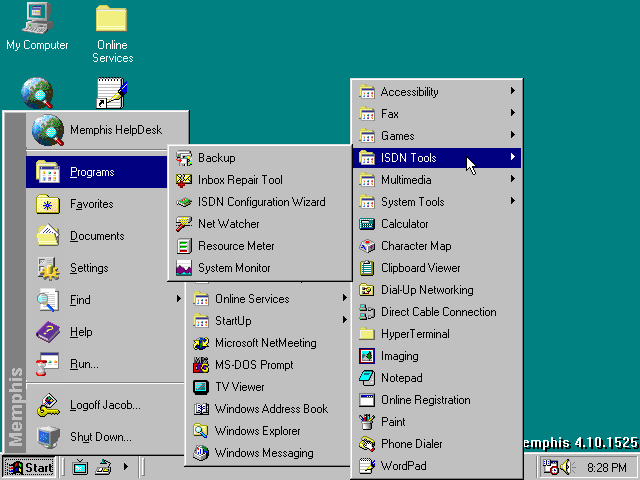
Task: Launch Paint program
Action: [x=437, y=422]
